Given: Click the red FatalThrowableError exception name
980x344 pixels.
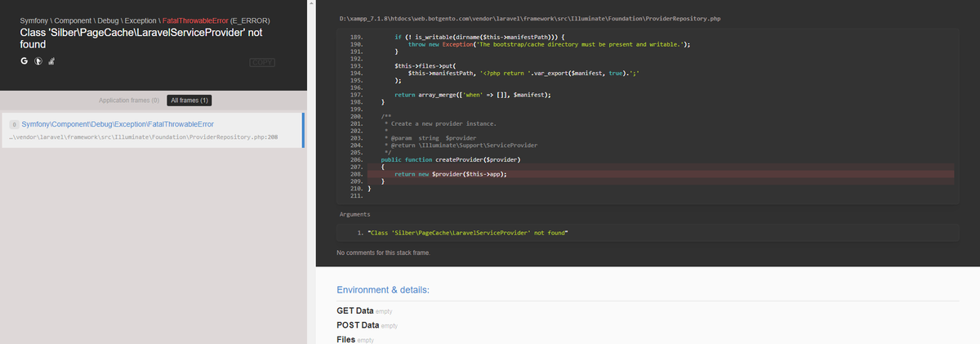Looking at the screenshot, I should click(x=196, y=20).
